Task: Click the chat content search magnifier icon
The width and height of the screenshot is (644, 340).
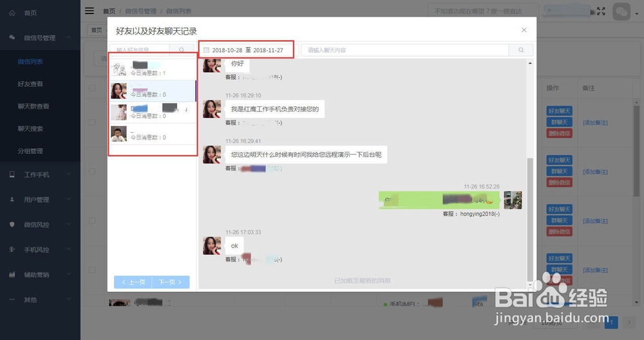Action: pos(521,50)
